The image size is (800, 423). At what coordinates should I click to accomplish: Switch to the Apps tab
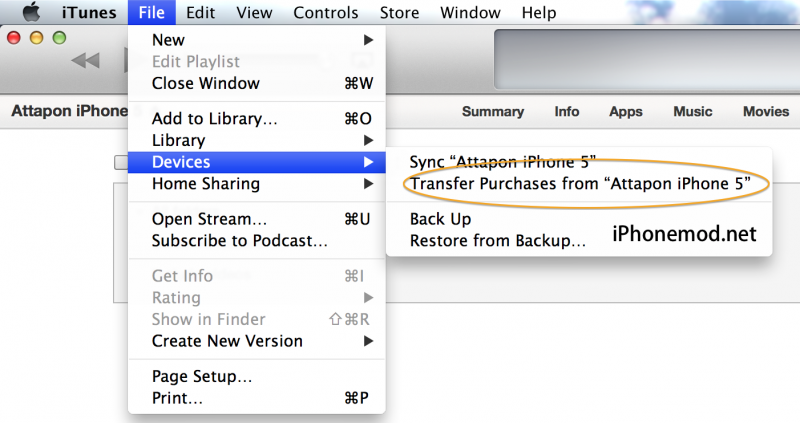[x=626, y=112]
